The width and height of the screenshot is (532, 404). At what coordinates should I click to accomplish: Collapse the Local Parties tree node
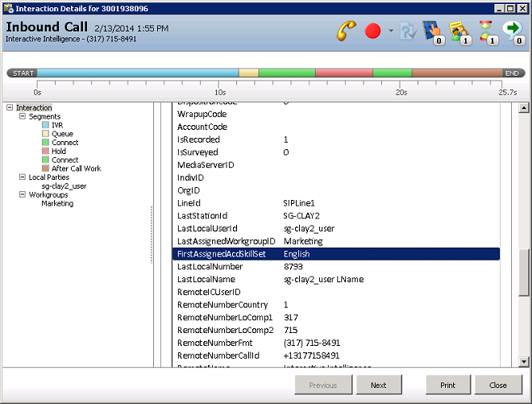point(23,177)
